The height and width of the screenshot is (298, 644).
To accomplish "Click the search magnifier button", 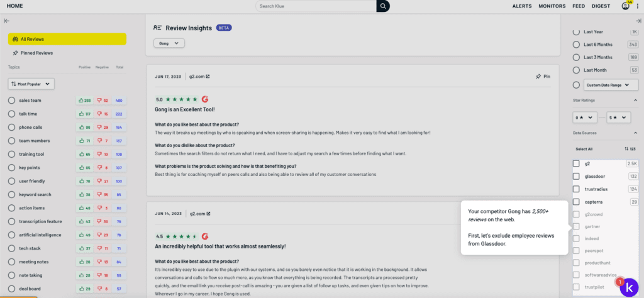I will [383, 6].
